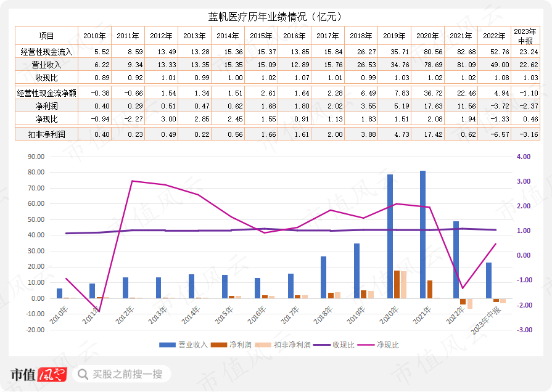Click the chart title 蓝帆医疗历年业绩情况
Viewport: 552px width, 392px height.
275,17
